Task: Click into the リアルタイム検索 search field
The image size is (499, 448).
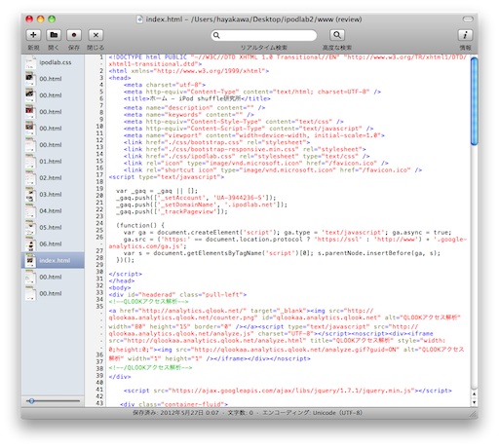Action: pos(264,35)
